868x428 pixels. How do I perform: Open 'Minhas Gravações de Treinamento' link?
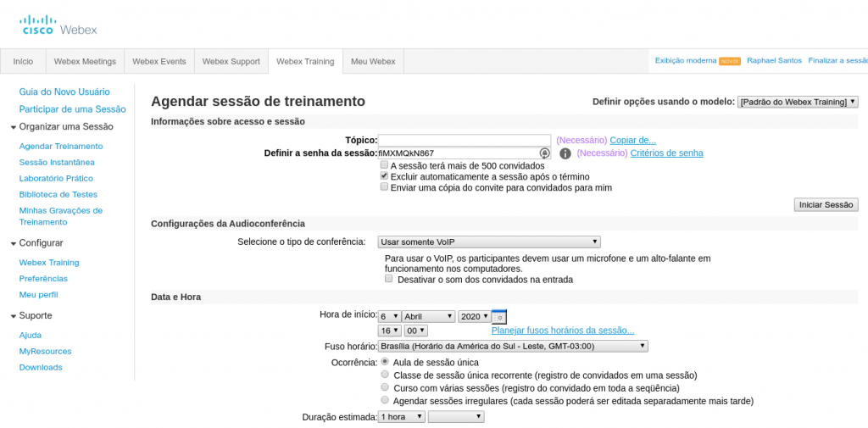(61, 216)
